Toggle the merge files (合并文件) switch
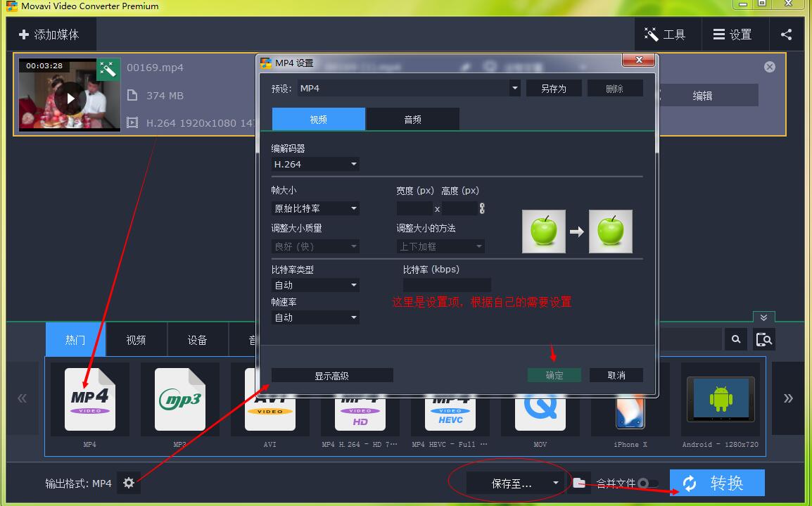 (648, 483)
